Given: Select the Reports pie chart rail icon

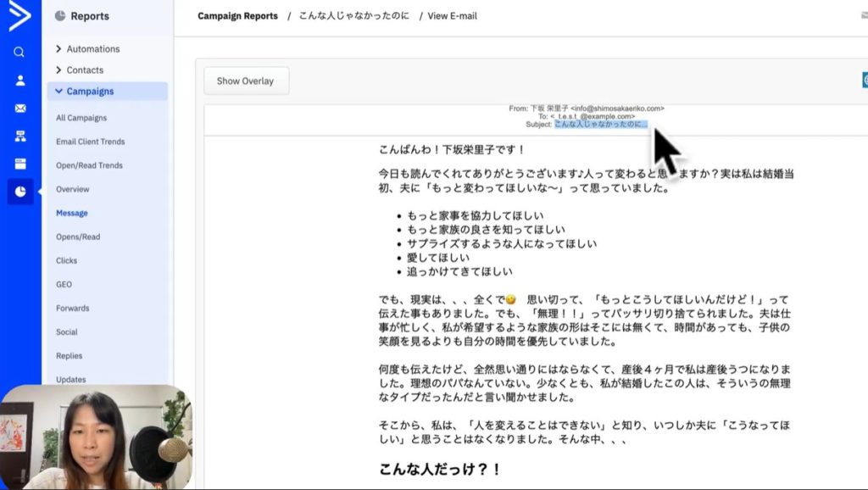Looking at the screenshot, I should [20, 192].
